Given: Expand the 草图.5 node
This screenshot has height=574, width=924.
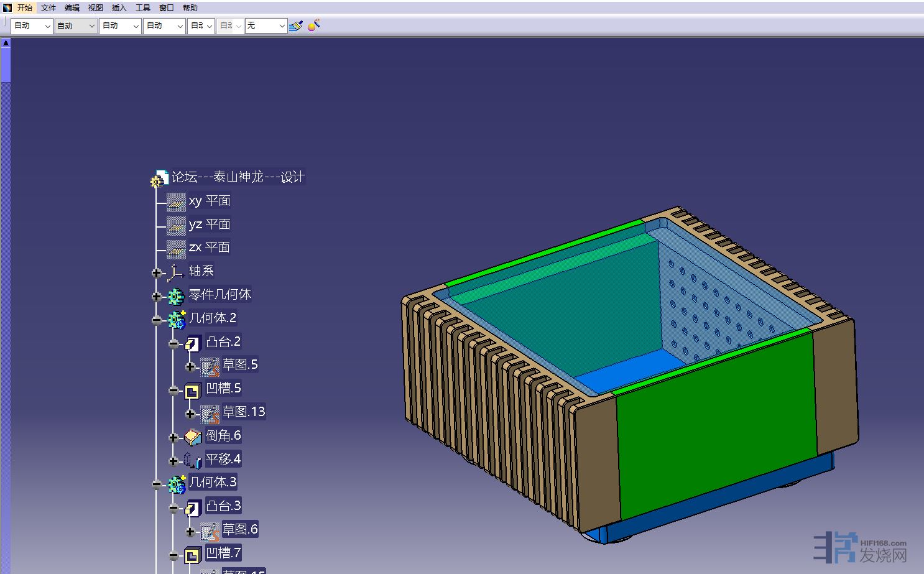Looking at the screenshot, I should (x=190, y=366).
